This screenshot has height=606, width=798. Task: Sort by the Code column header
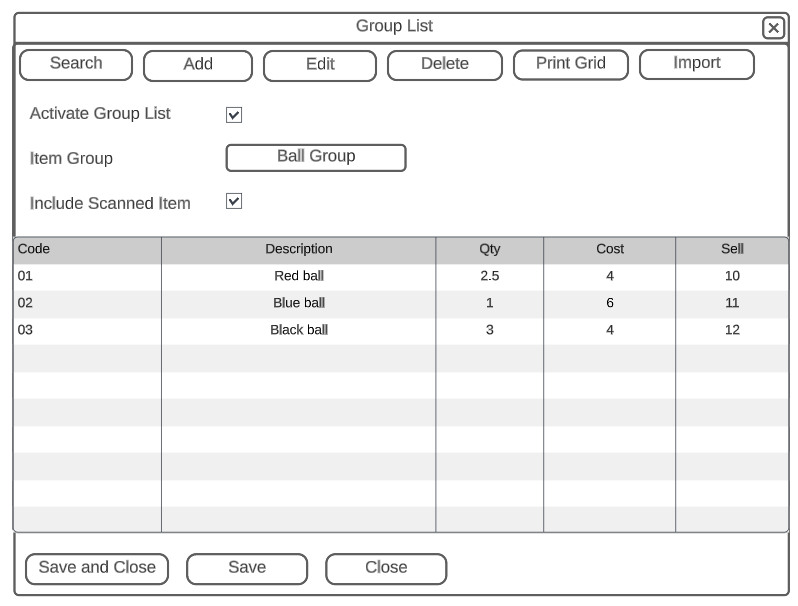86,249
